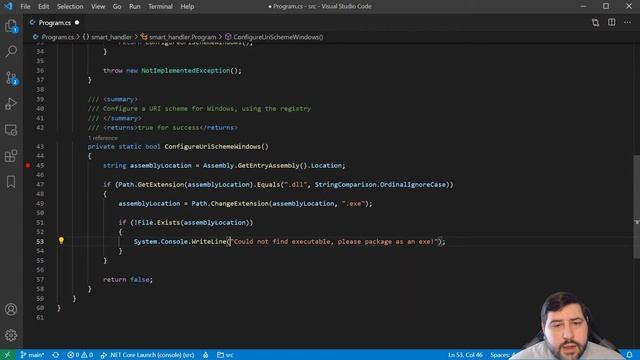Click the '1 reference' CodeLens link
The image size is (640, 360).
(x=102, y=138)
